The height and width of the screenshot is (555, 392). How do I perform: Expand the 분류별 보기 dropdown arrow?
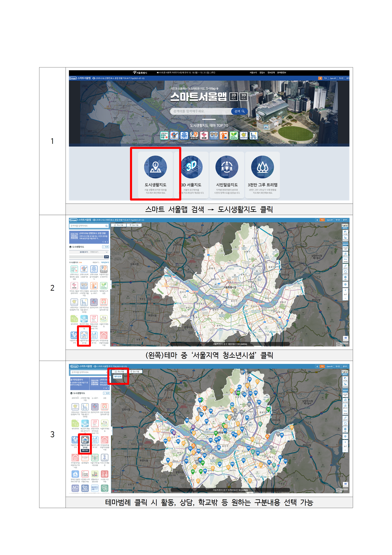107,252
